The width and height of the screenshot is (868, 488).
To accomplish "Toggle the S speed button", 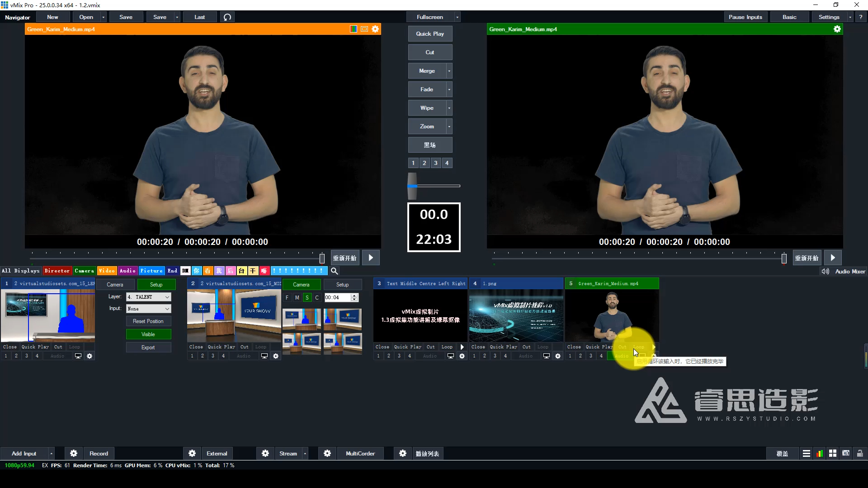I will pyautogui.click(x=307, y=297).
